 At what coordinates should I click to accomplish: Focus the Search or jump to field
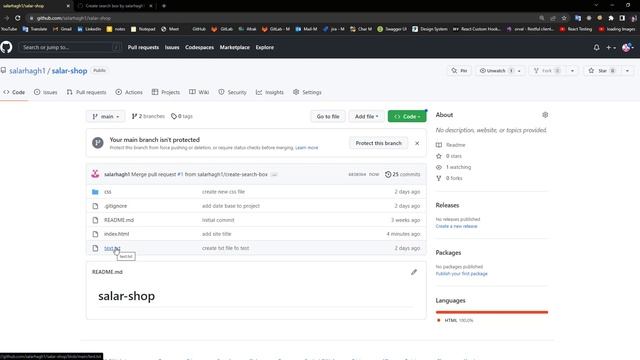pyautogui.click(x=70, y=47)
